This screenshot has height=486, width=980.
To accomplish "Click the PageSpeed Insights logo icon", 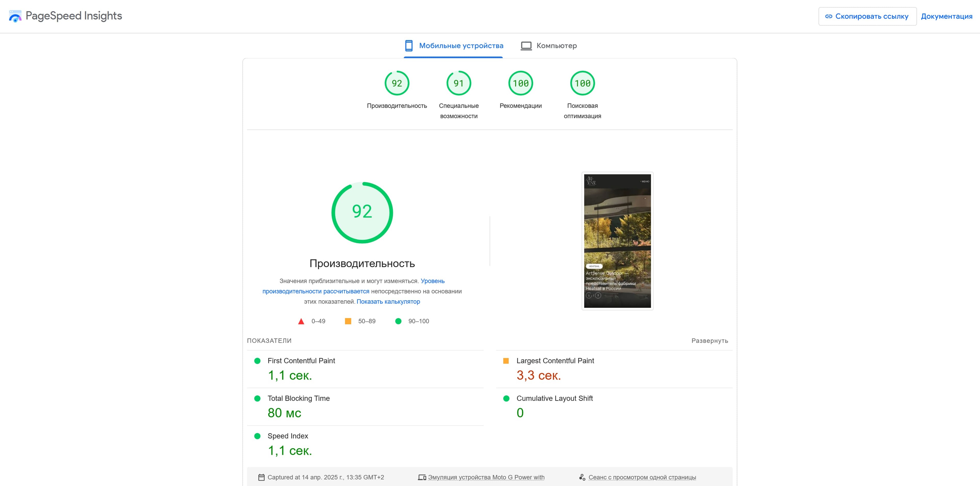I will pos(15,16).
